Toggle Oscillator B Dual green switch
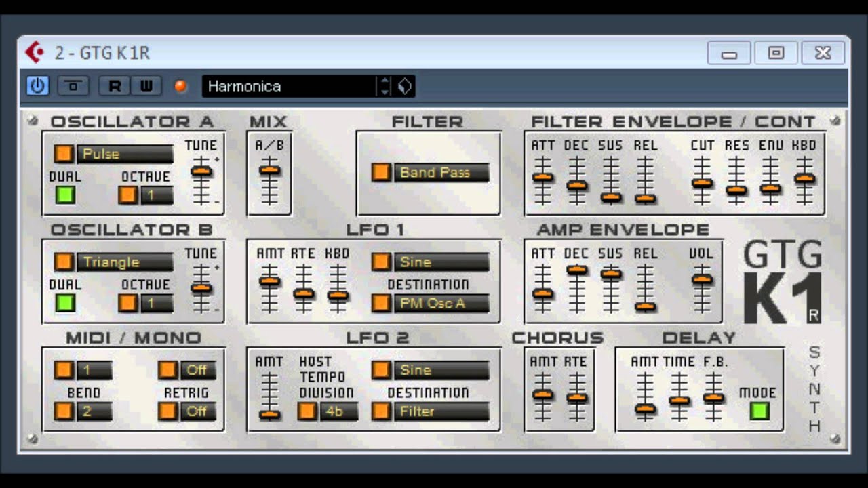Viewport: 868px width, 488px height. [x=64, y=303]
